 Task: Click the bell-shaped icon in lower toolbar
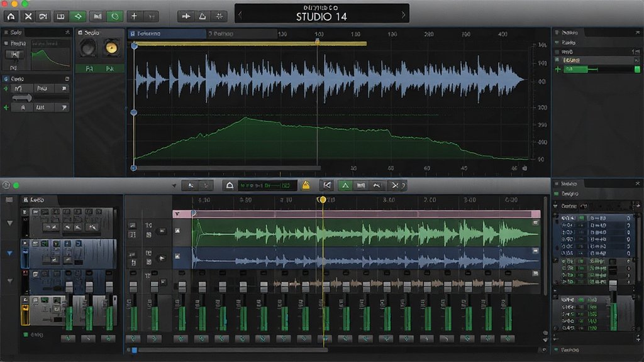tap(230, 185)
